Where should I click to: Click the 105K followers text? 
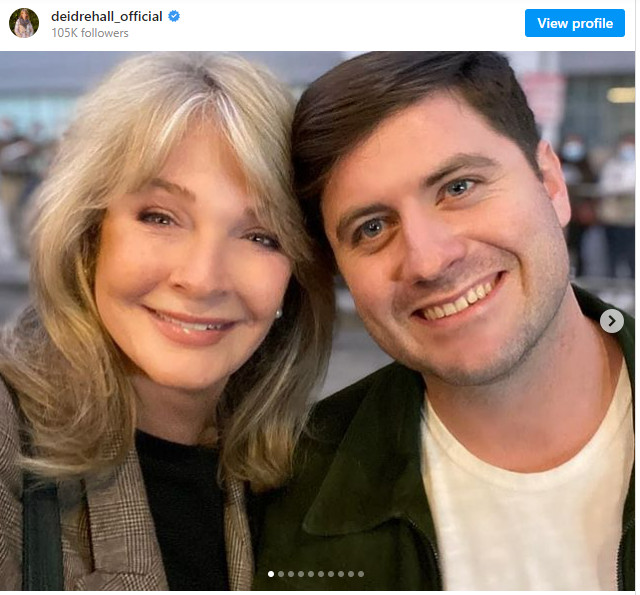click(89, 33)
